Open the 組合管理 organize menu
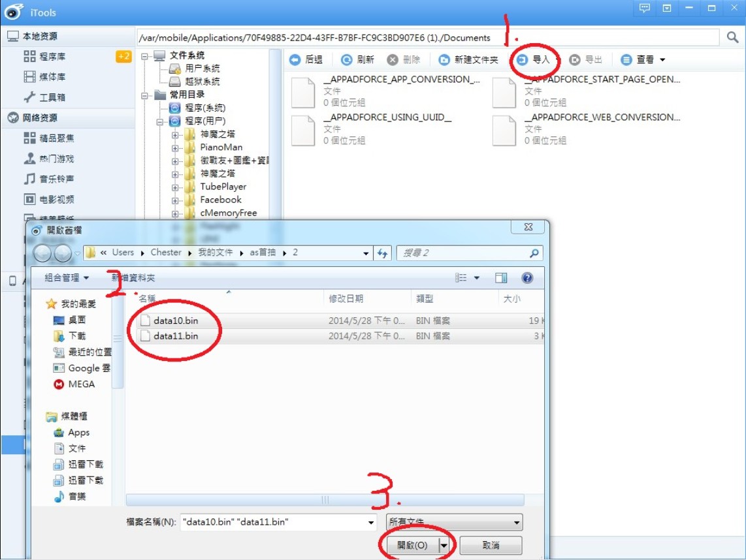This screenshot has height=560, width=746. (x=67, y=278)
